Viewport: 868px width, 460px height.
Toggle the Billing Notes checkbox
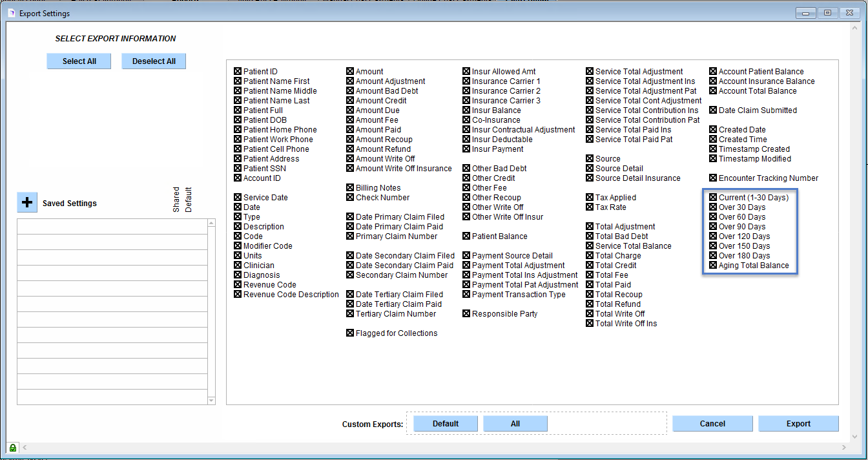[x=350, y=188]
